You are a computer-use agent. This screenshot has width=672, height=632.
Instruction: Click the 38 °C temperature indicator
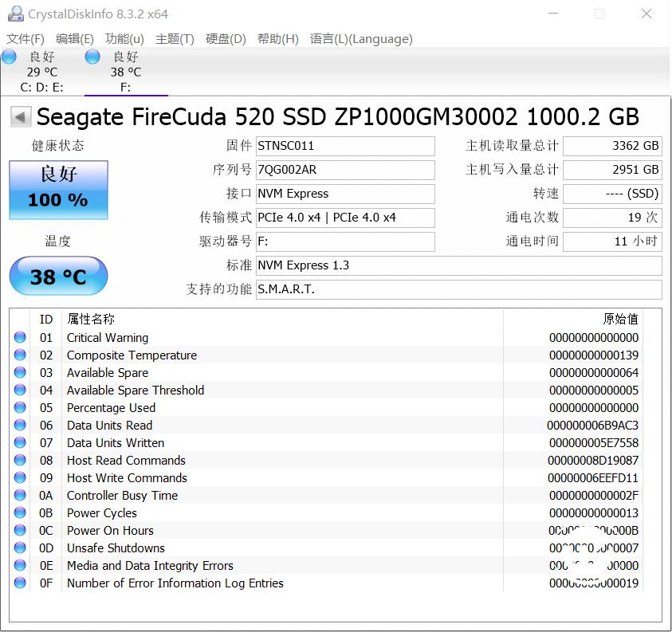pyautogui.click(x=57, y=276)
